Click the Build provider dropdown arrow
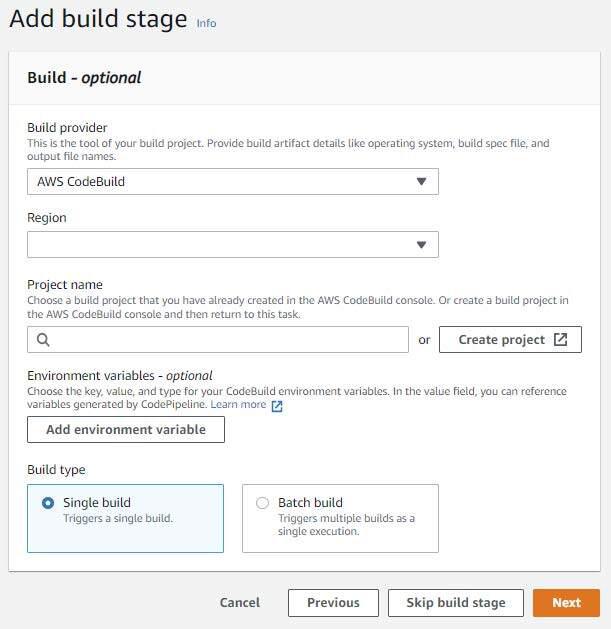This screenshot has height=629, width=611. pos(421,182)
